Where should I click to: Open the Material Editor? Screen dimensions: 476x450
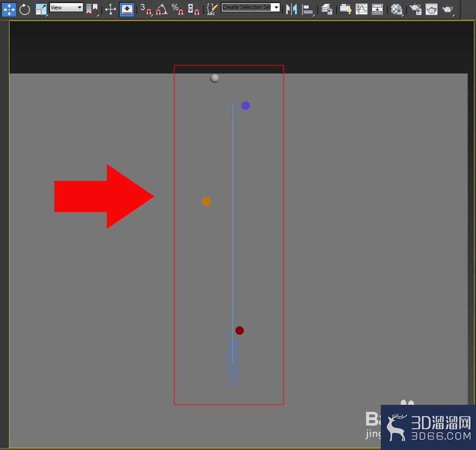[x=396, y=10]
